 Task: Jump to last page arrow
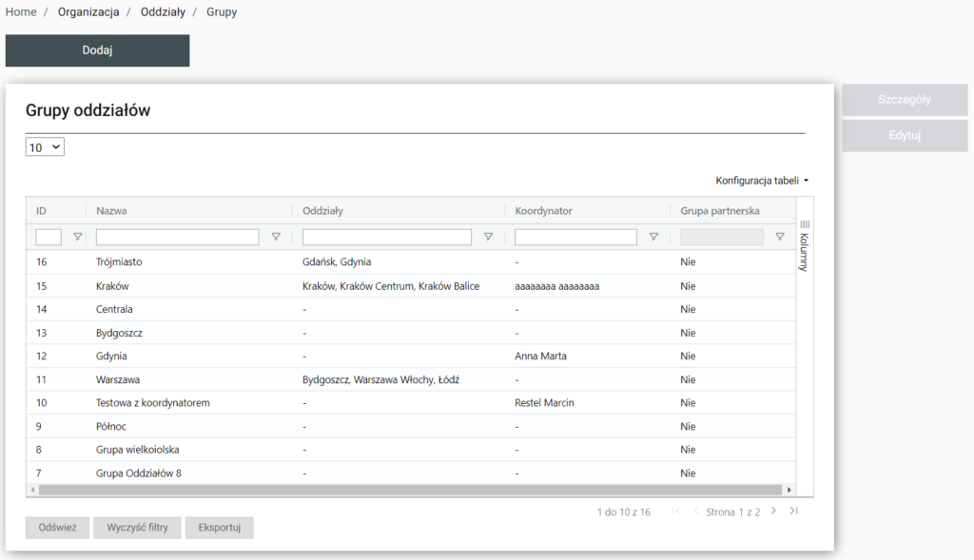click(x=794, y=512)
